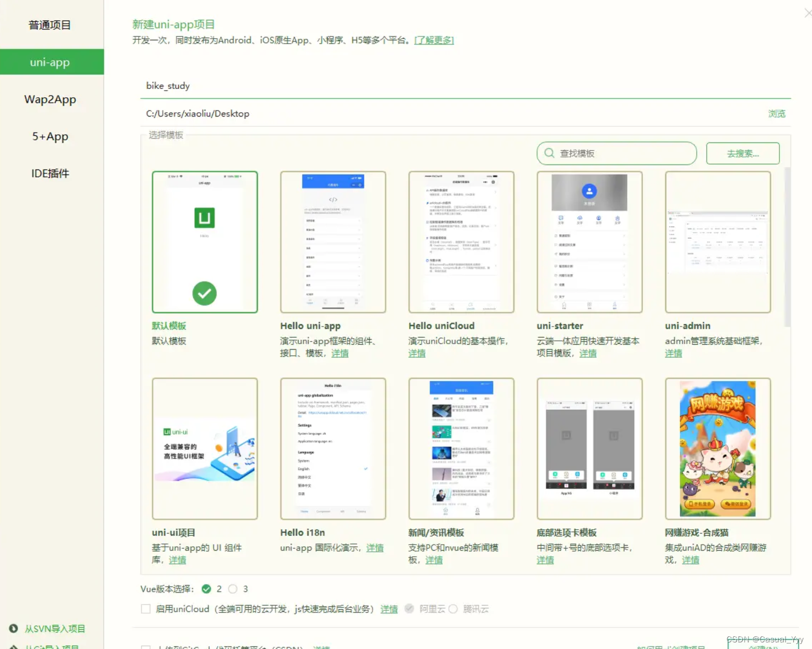Edit the project name field bike_study
812x649 pixels.
[x=465, y=86]
